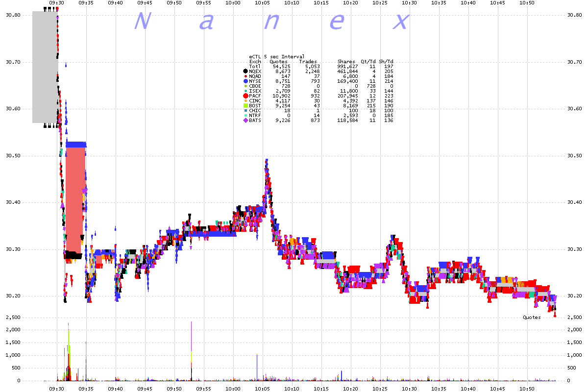The image size is (588, 392).
Task: Click NTRF shares value 2,593
Action: point(350,115)
